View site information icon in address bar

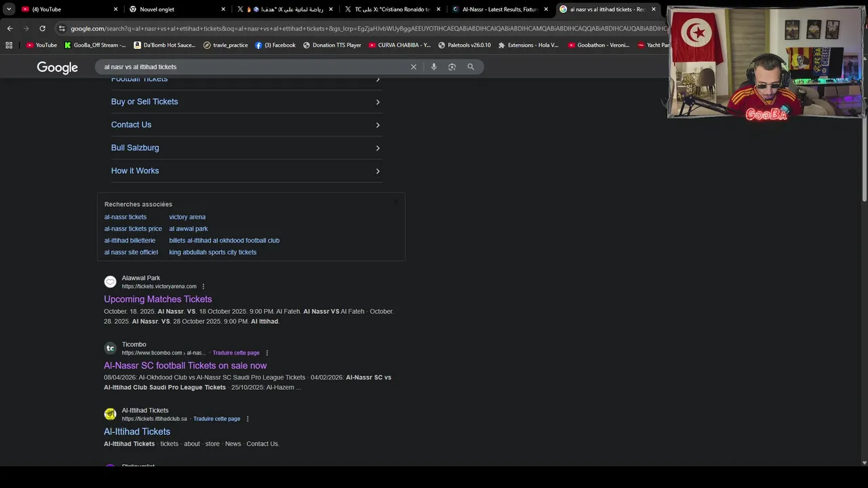pyautogui.click(x=62, y=28)
